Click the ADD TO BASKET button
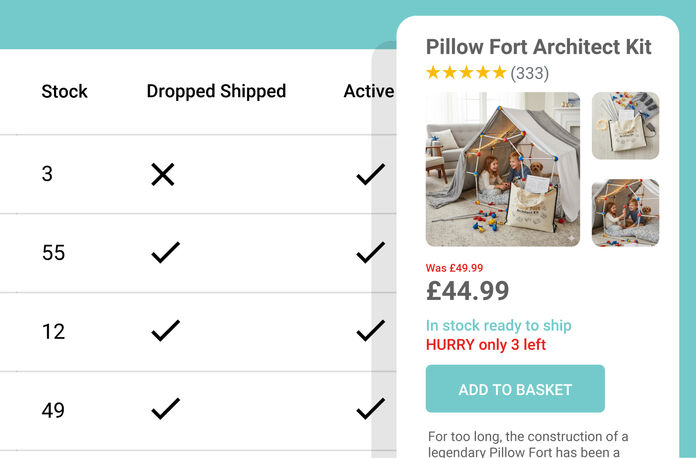The height and width of the screenshot is (458, 696). (x=515, y=389)
